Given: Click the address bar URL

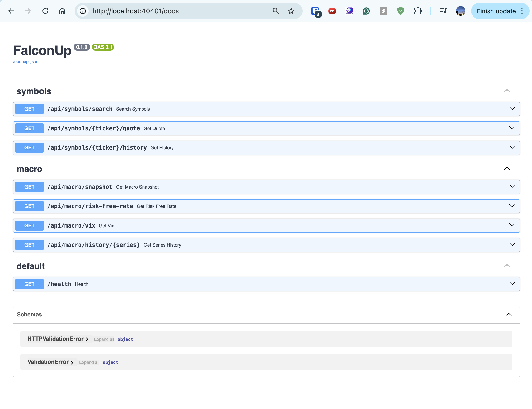Looking at the screenshot, I should 135,11.
